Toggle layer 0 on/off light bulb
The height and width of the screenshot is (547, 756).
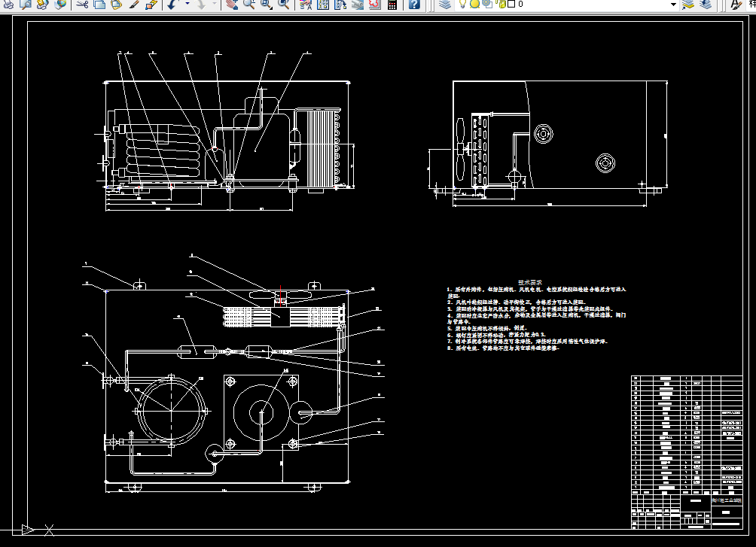point(462,4)
